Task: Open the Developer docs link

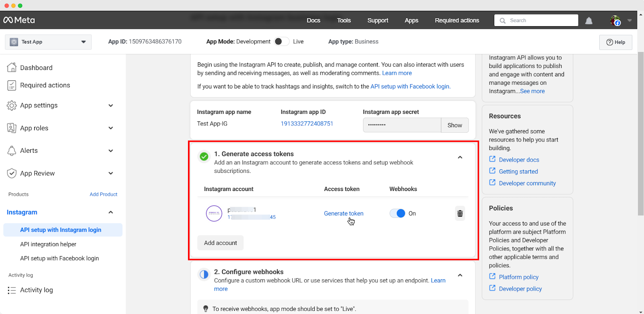Action: click(519, 160)
